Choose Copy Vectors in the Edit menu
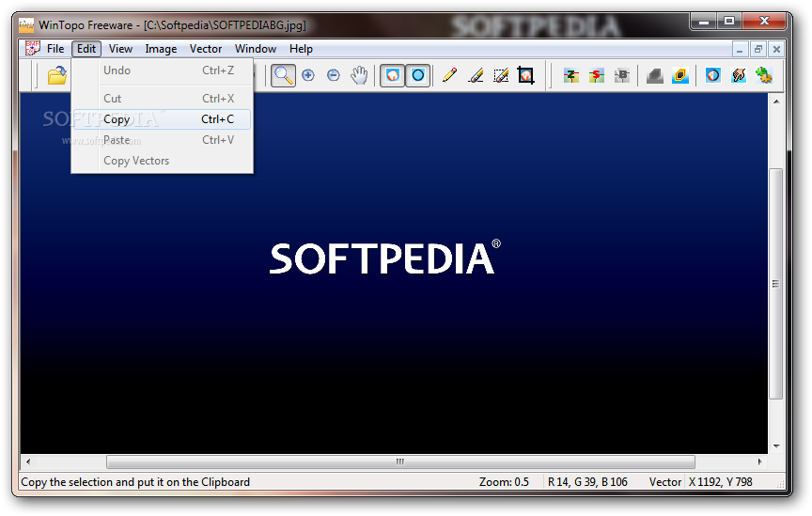 (x=162, y=161)
